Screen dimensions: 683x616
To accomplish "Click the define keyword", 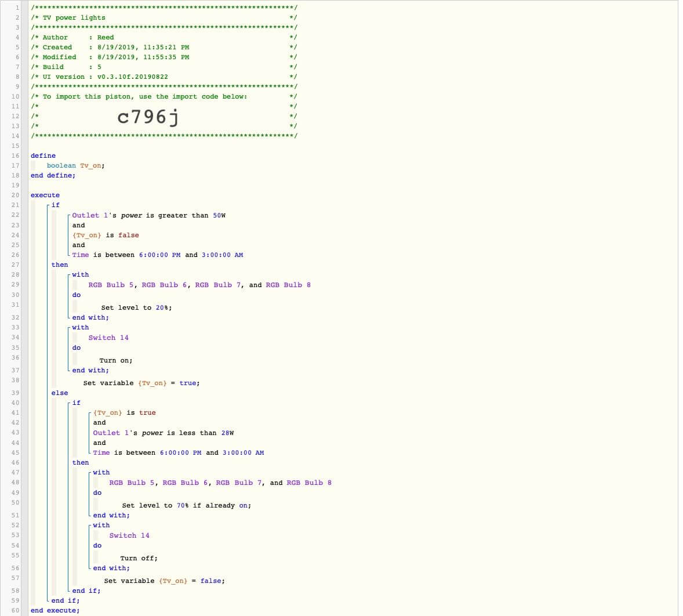I will (43, 155).
